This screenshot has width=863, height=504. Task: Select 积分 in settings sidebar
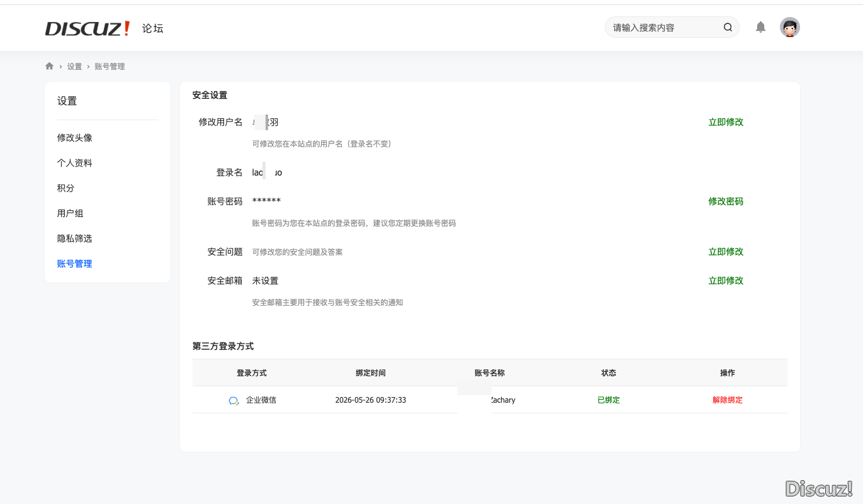(66, 188)
